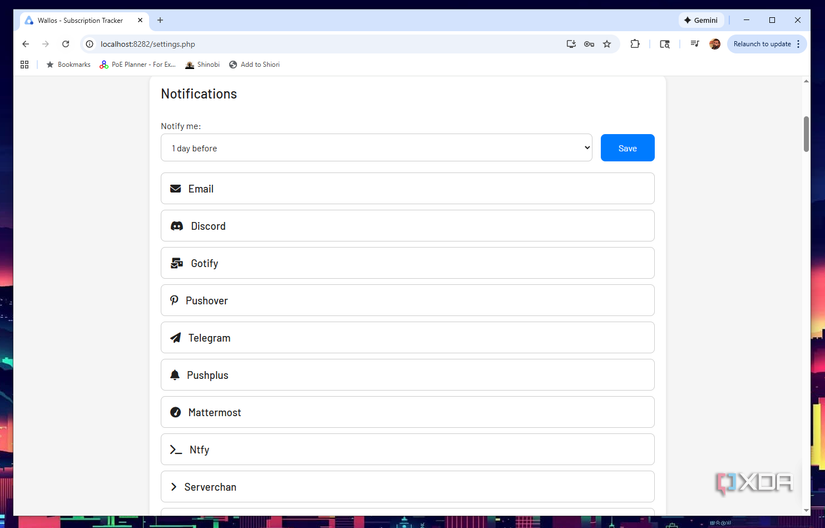Click the tab search toolbar icon
Viewport: 825px width, 528px height.
point(665,44)
